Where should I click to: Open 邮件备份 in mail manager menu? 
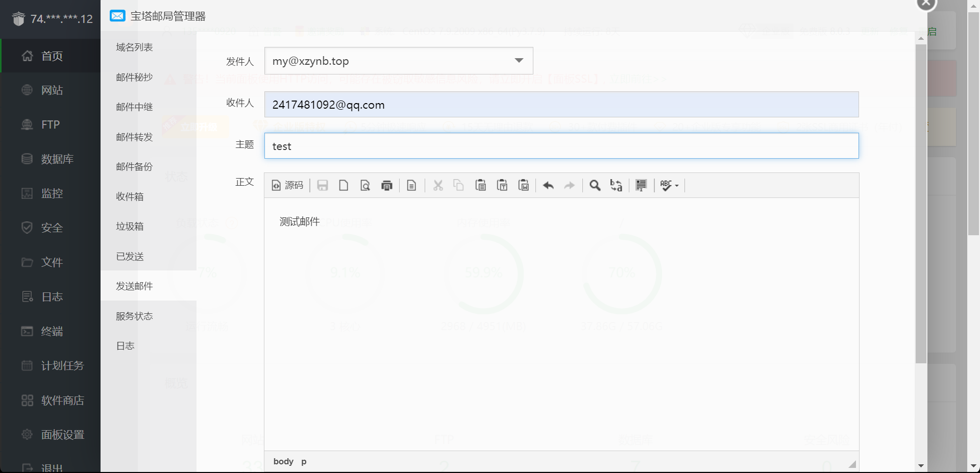click(x=134, y=167)
